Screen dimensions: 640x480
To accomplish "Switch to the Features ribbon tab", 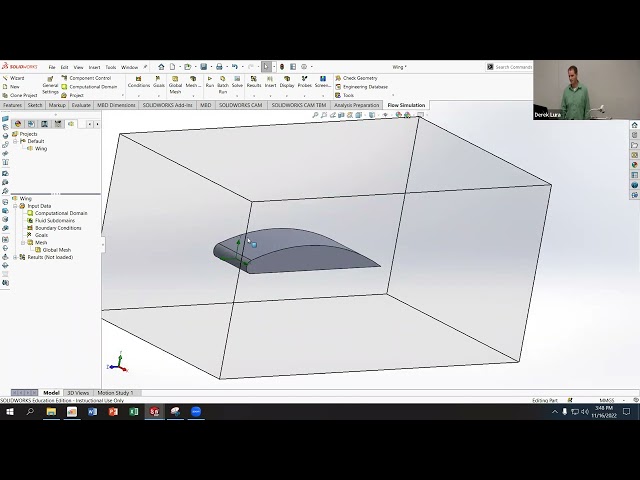I will coord(12,105).
